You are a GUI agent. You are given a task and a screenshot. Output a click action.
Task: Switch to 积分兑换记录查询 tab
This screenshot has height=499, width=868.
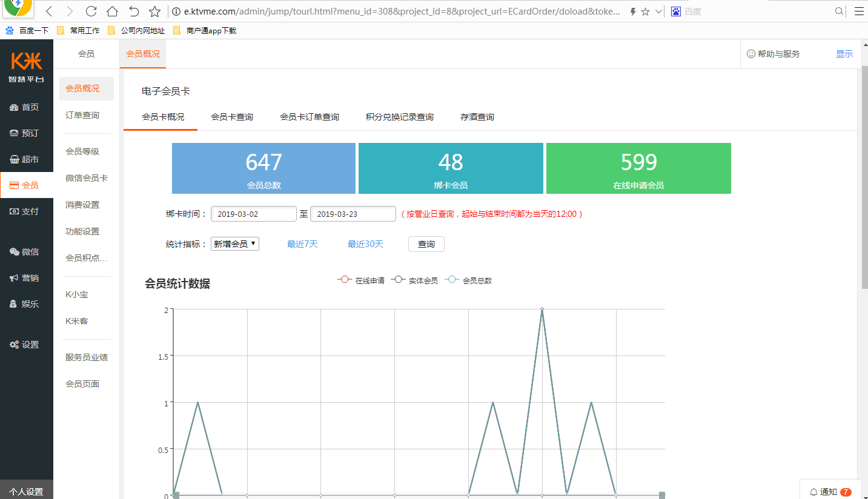400,117
